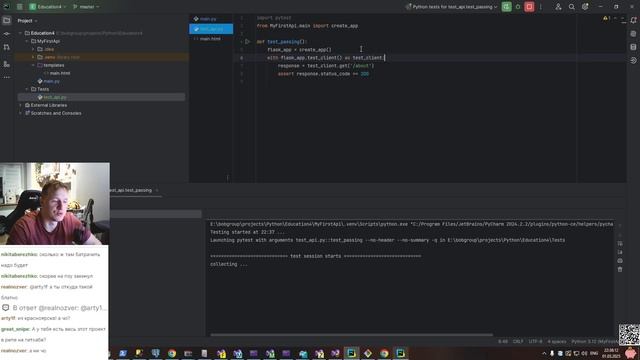Image resolution: width=640 pixels, height=360 pixels.
Task: Click the green Rerun button
Action: (507, 7)
